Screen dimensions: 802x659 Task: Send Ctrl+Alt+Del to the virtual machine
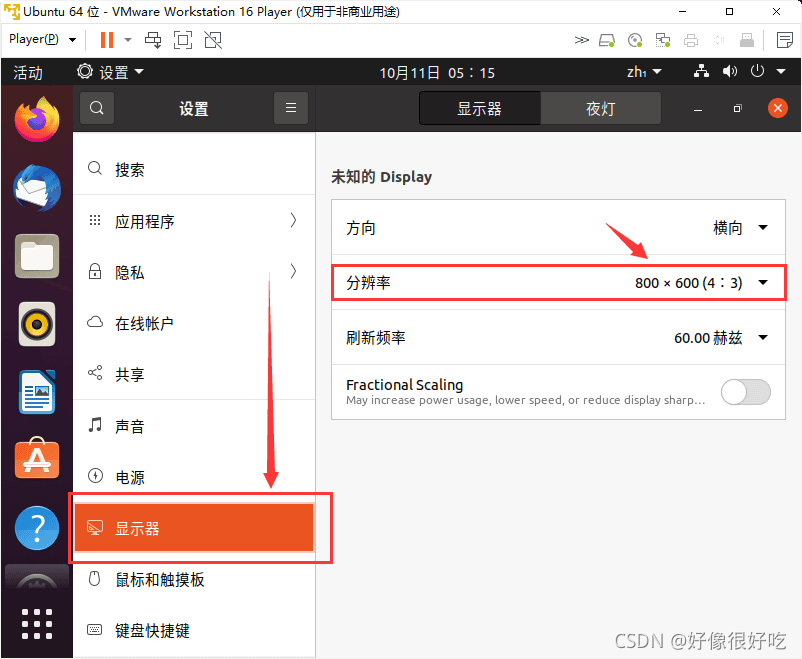[x=152, y=40]
